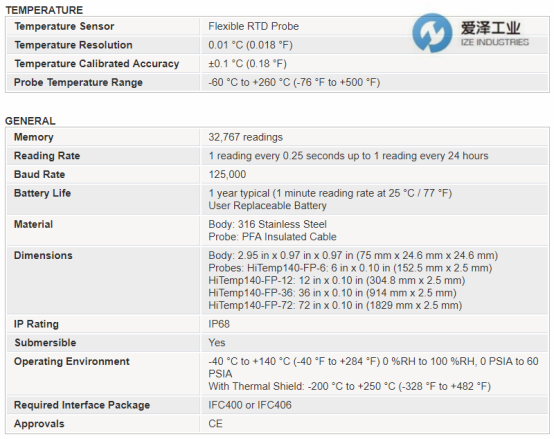The height and width of the screenshot is (439, 554).
Task: Click the Baud Rate value 125,000
Action: (227, 174)
